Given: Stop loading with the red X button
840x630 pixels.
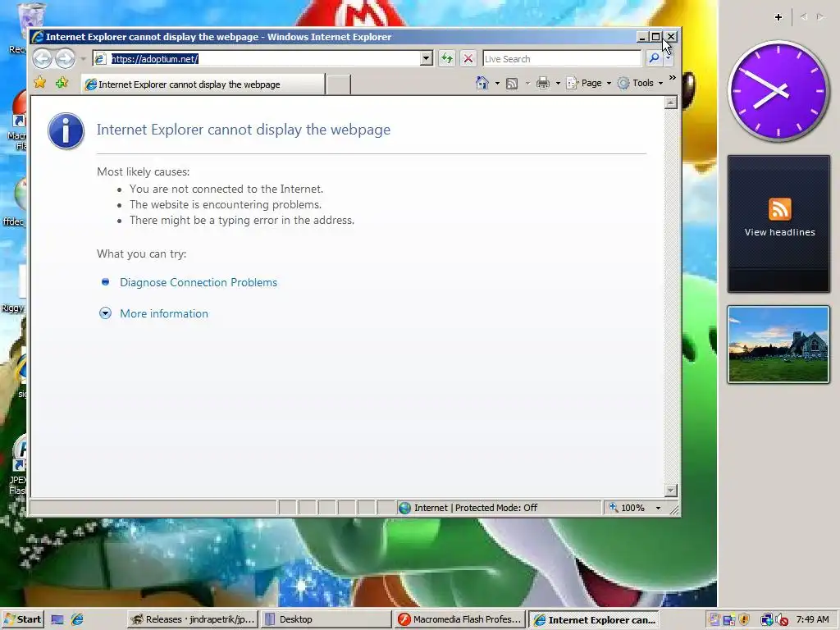Looking at the screenshot, I should 468,58.
